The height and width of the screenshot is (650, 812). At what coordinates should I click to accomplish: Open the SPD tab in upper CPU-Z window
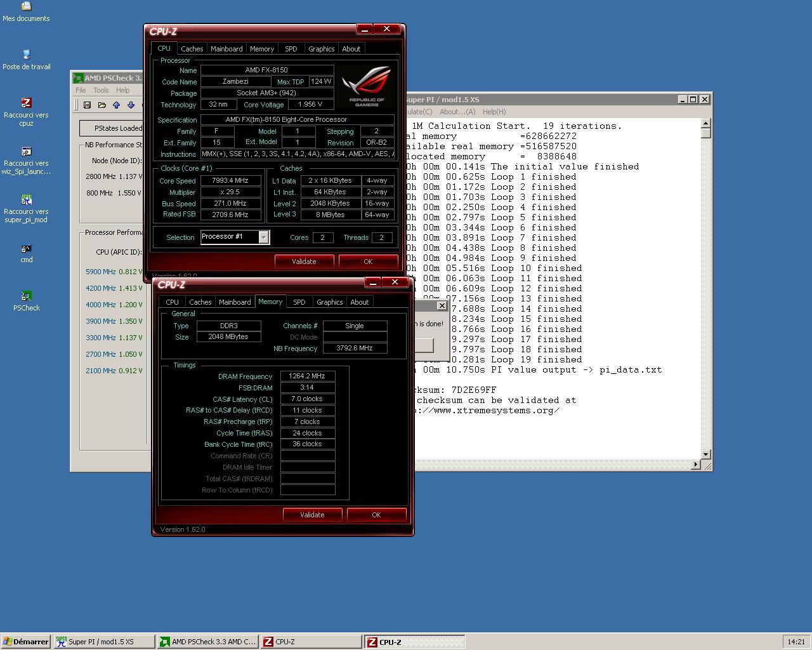click(x=291, y=49)
